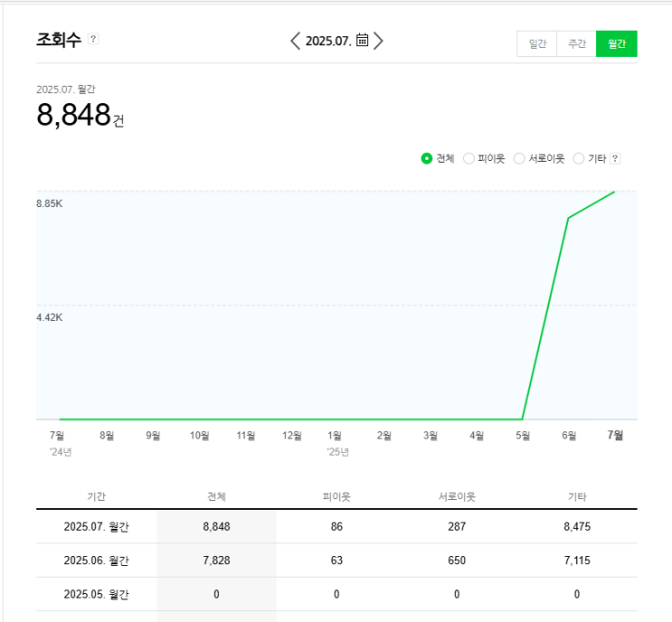This screenshot has height=622, width=672.
Task: Click the 8,848 total cell in table
Action: point(216,526)
